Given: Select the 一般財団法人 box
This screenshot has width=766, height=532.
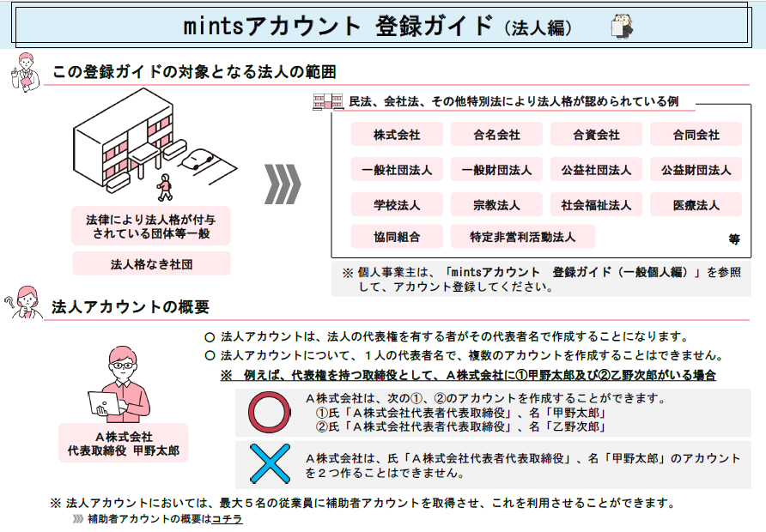Looking at the screenshot, I should pyautogui.click(x=496, y=169).
